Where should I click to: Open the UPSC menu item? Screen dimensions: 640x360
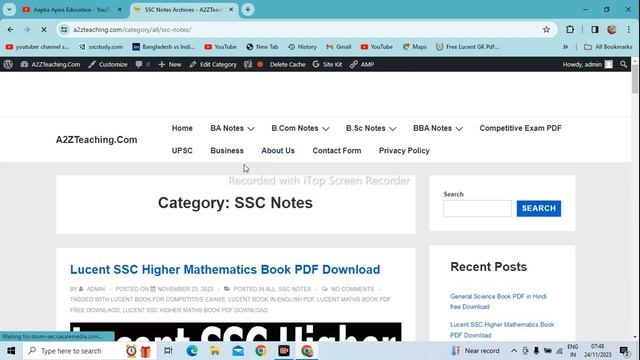coord(182,151)
